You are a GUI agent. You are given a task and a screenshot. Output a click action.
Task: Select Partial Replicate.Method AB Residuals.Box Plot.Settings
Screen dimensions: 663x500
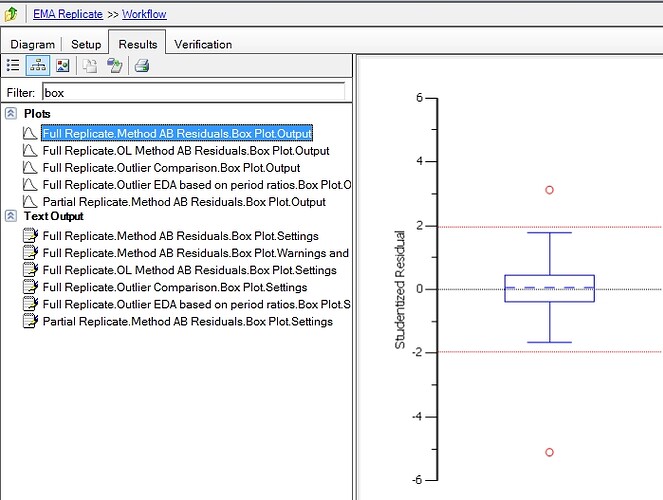coord(188,322)
